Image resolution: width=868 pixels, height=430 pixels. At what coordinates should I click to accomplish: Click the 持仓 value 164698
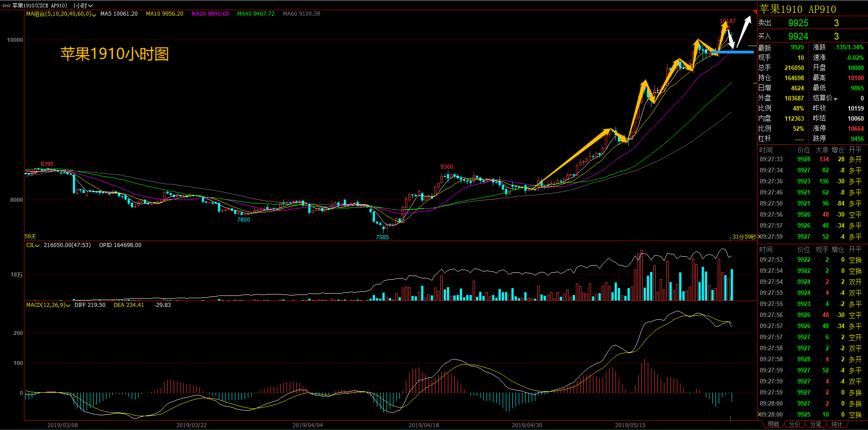(x=794, y=78)
